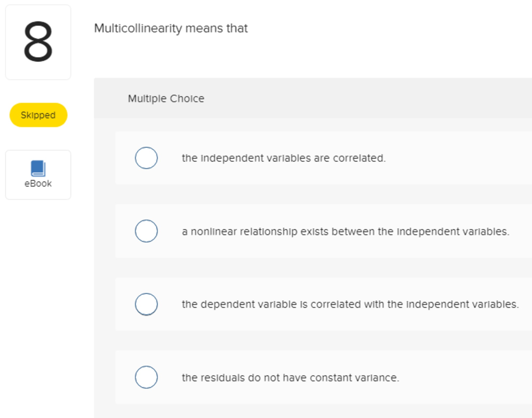Click the fourth answer option's radio circle
Screen dimensions: 532x418
[146, 377]
